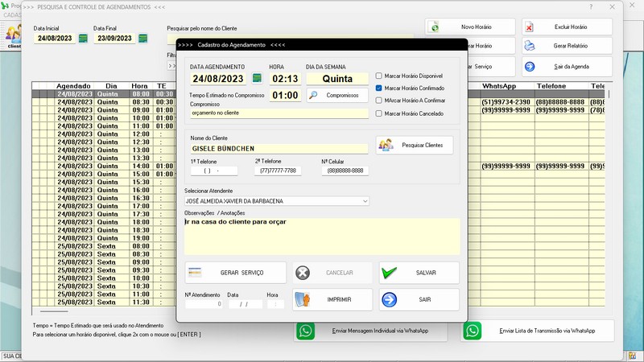Click the 2º Telefone input field
The image size is (644, 362).
[x=278, y=171]
